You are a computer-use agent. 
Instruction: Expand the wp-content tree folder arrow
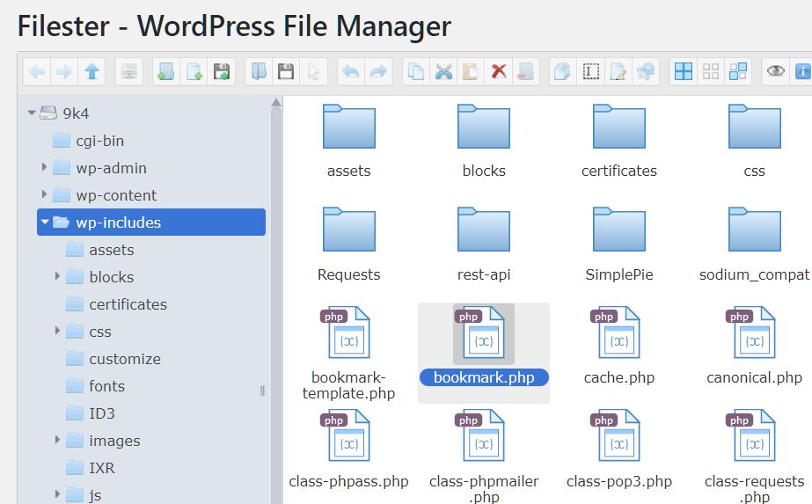[44, 194]
